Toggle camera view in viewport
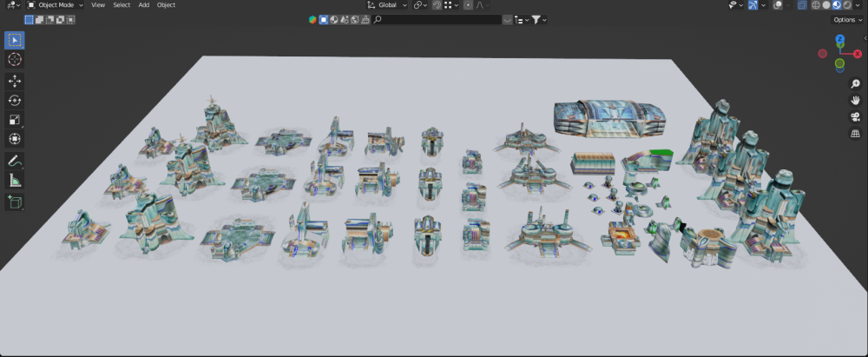868x357 pixels. (855, 116)
